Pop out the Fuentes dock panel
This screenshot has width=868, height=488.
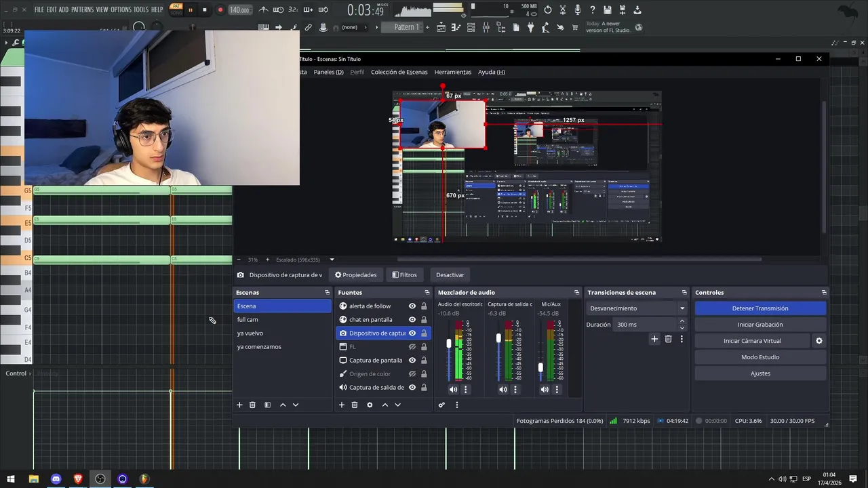427,293
